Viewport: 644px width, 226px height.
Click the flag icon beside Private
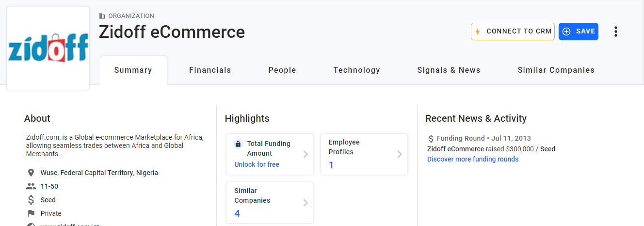tap(31, 213)
